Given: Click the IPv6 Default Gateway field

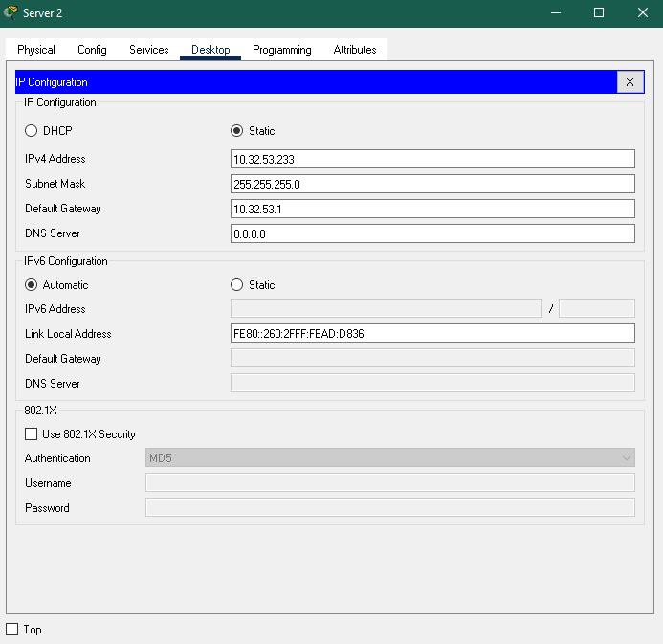Looking at the screenshot, I should pyautogui.click(x=432, y=358).
